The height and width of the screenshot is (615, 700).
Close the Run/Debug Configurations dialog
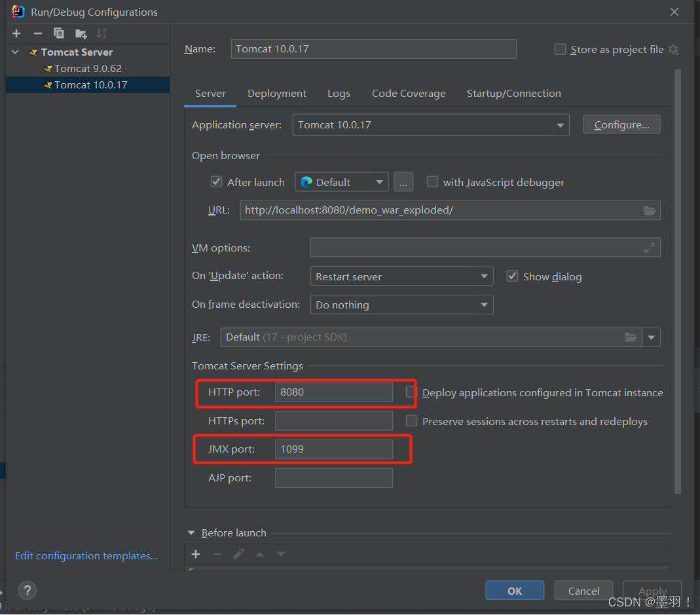(674, 12)
